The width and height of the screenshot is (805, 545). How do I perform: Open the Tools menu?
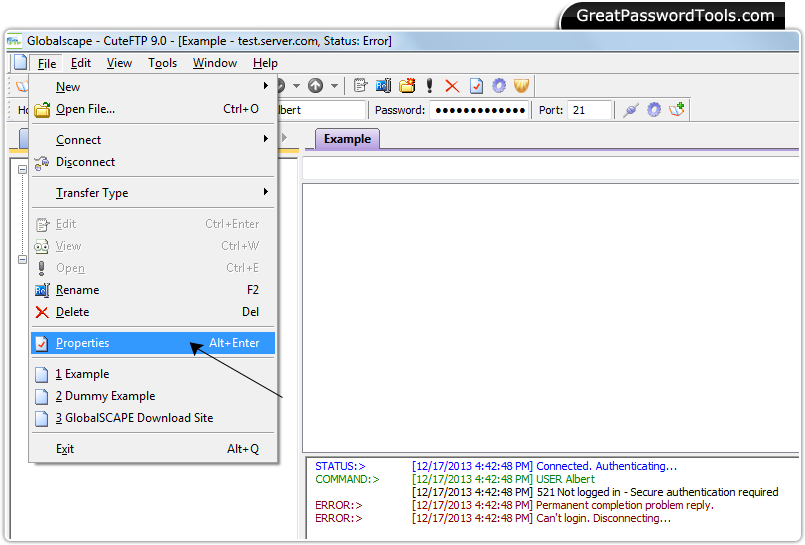click(162, 63)
